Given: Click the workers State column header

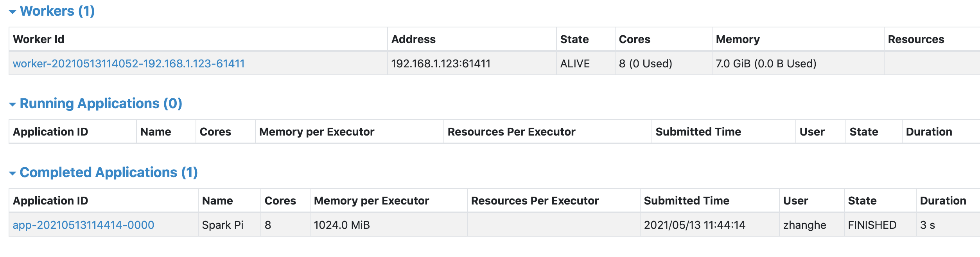Looking at the screenshot, I should click(574, 39).
